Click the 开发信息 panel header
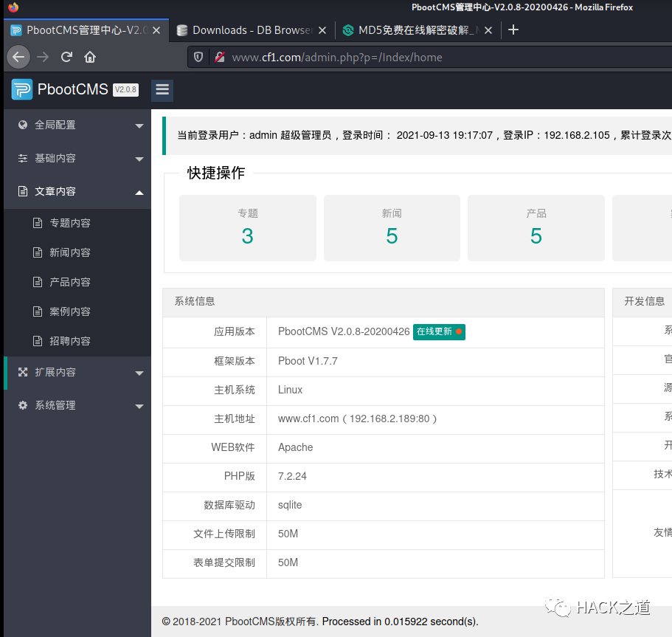The width and height of the screenshot is (672, 637). click(644, 301)
